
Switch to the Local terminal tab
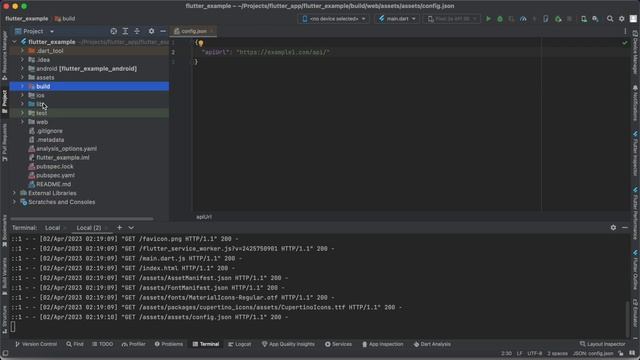click(x=53, y=228)
